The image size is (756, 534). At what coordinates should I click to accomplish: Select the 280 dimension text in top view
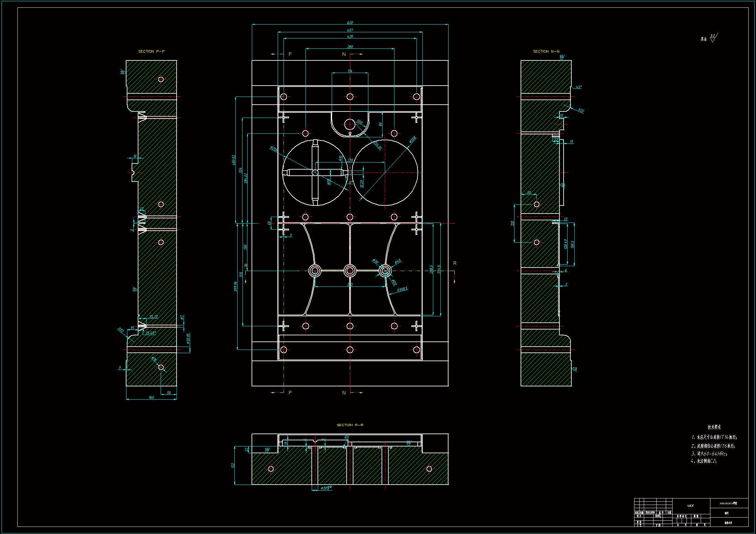(x=350, y=47)
